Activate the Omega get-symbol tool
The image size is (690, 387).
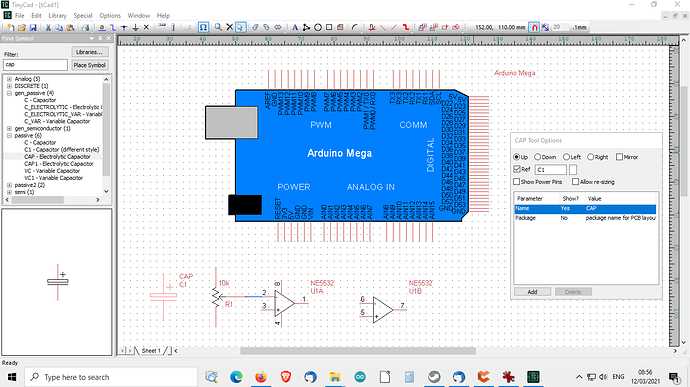click(203, 27)
